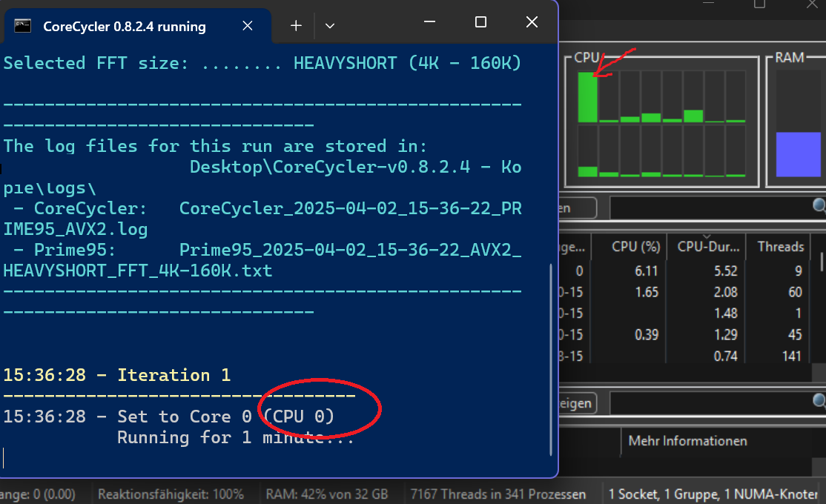Select the row with 60 threads
The height and width of the screenshot is (504, 826).
[685, 292]
